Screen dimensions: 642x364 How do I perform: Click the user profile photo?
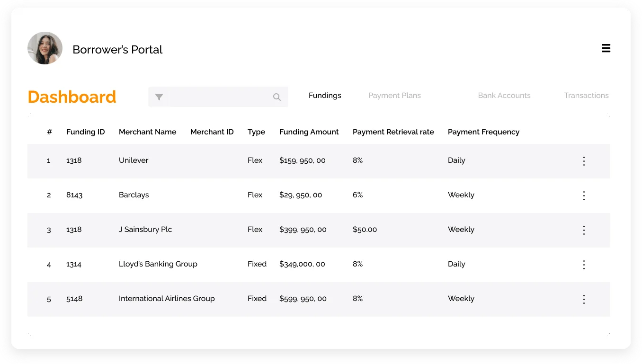point(45,48)
